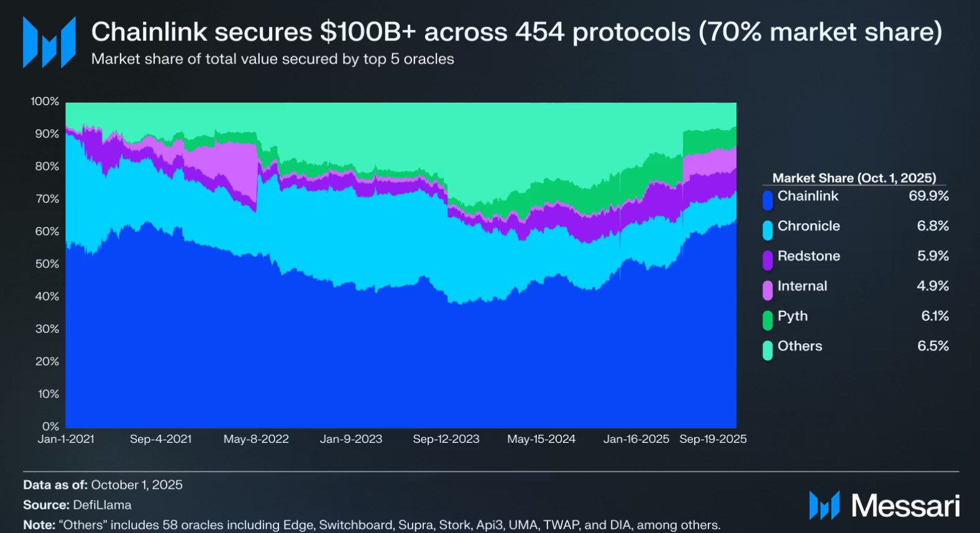Click the chart title about Chainlink
The width and height of the screenshot is (980, 533).
[x=516, y=32]
